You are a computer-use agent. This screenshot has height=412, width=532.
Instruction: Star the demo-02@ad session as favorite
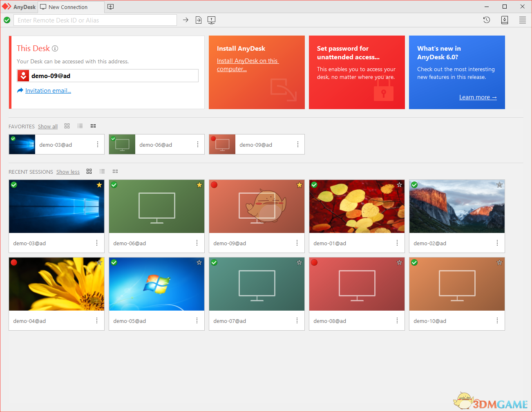pyautogui.click(x=499, y=185)
